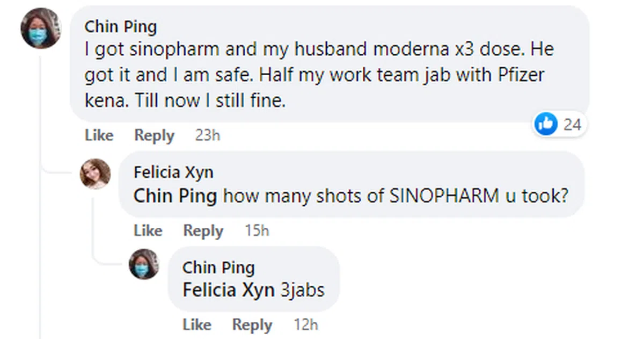The image size is (644, 339).
Task: Reply to Chin Ping's sinopharm comment
Action: [154, 135]
